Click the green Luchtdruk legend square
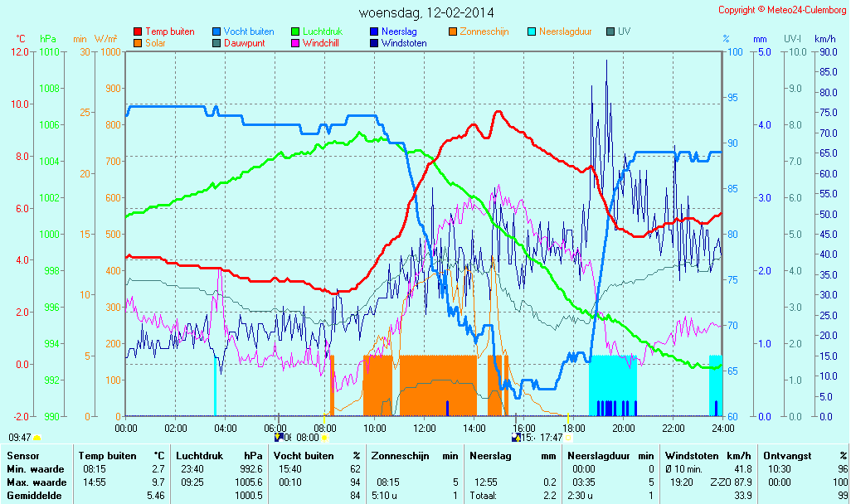 [295, 31]
